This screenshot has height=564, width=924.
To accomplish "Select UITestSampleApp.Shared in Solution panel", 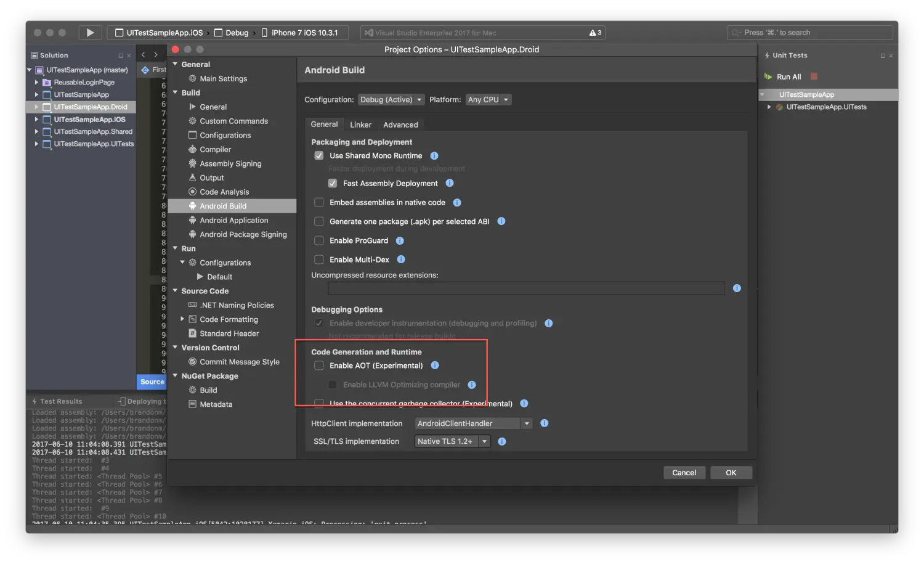I will pos(93,132).
